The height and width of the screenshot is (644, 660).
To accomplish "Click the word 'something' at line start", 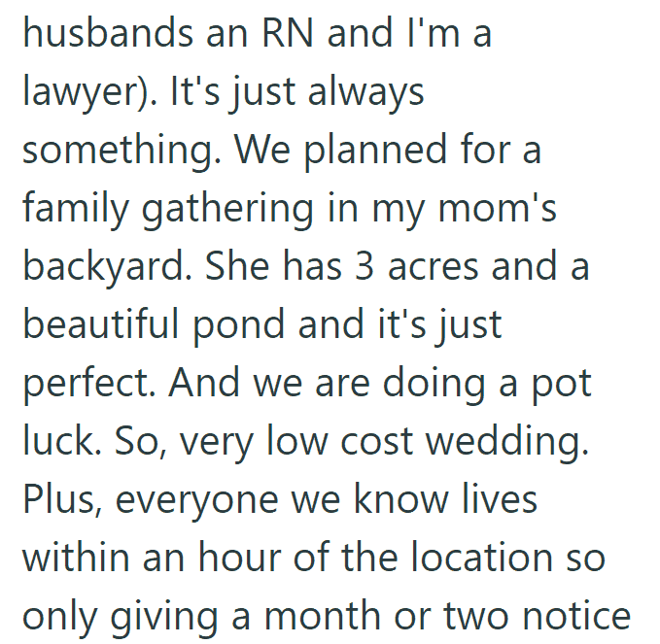I will 121,152.
